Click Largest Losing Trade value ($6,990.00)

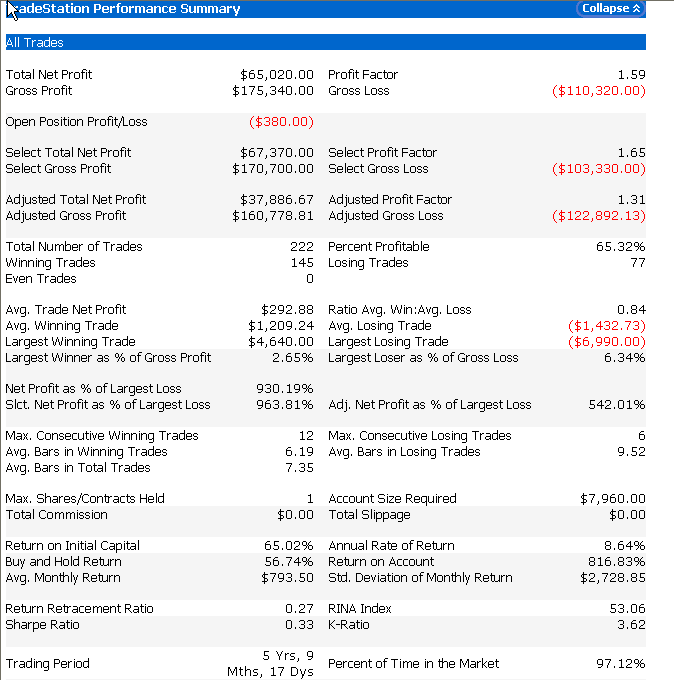(607, 342)
